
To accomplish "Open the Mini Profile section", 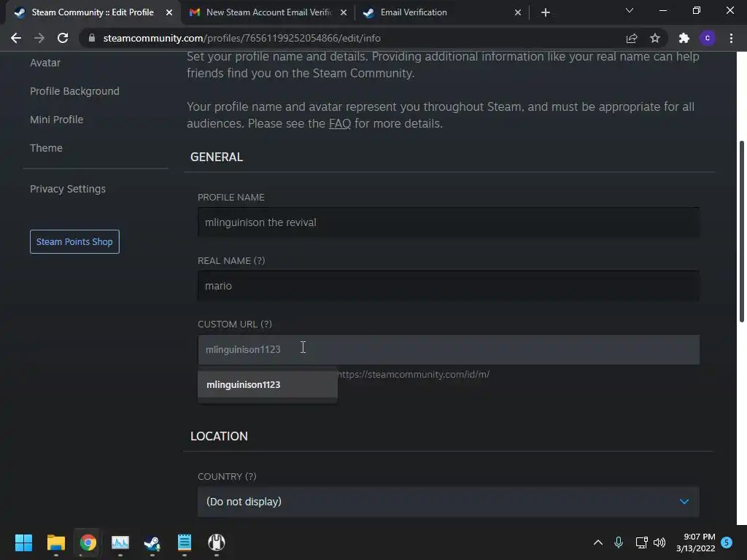I will coord(57,120).
